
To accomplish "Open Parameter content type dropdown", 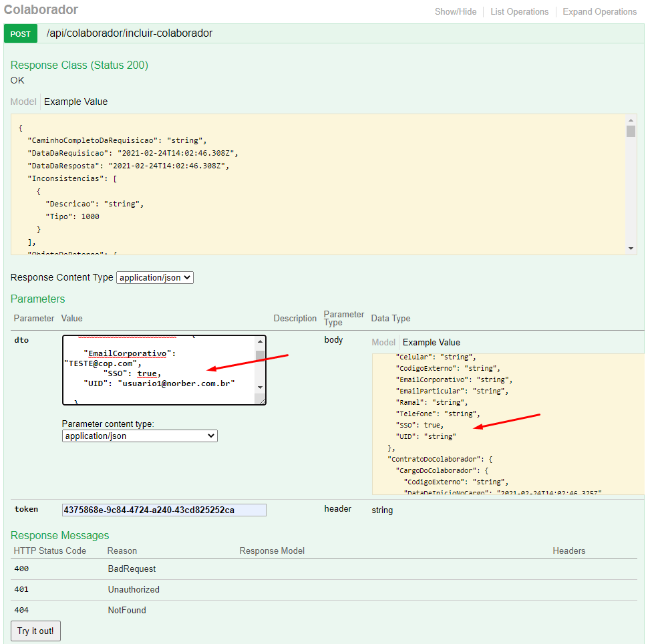I will 140,436.
